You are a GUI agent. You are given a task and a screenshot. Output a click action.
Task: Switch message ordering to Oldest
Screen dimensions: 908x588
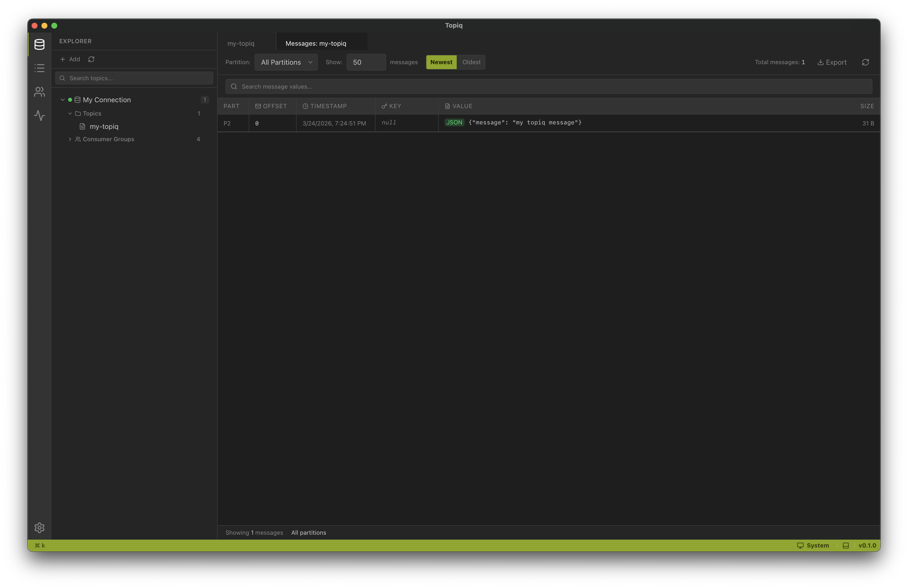[471, 62]
